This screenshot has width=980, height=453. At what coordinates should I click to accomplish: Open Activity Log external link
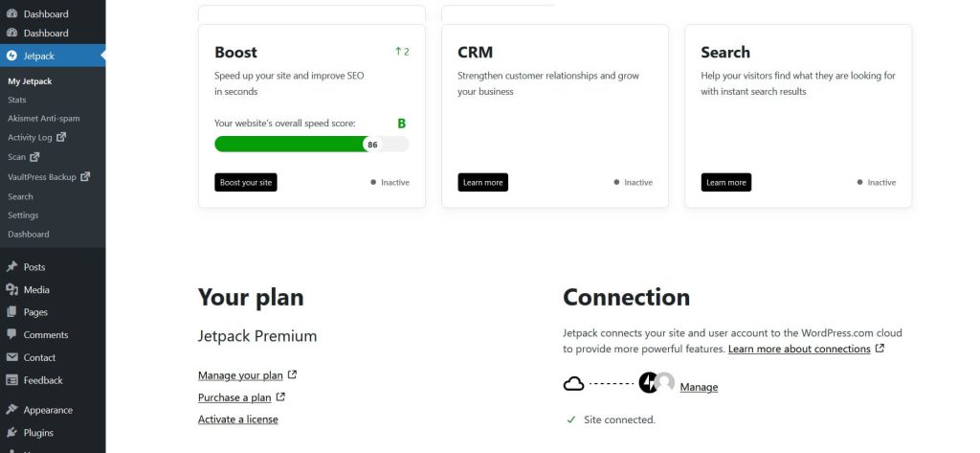coord(37,137)
